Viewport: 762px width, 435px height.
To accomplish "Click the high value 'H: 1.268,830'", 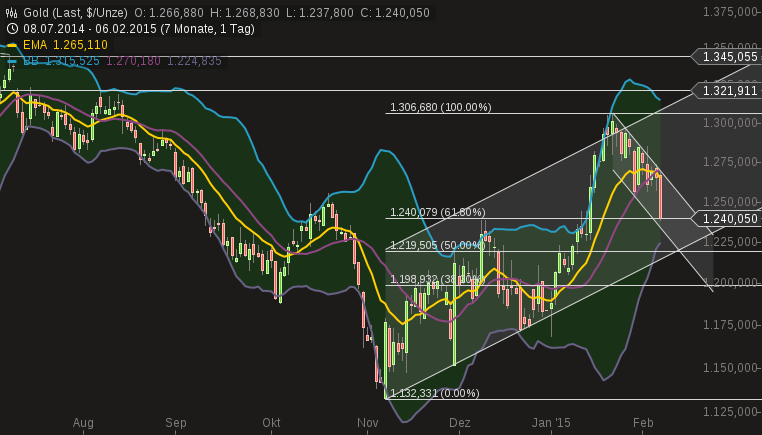I will click(x=244, y=13).
